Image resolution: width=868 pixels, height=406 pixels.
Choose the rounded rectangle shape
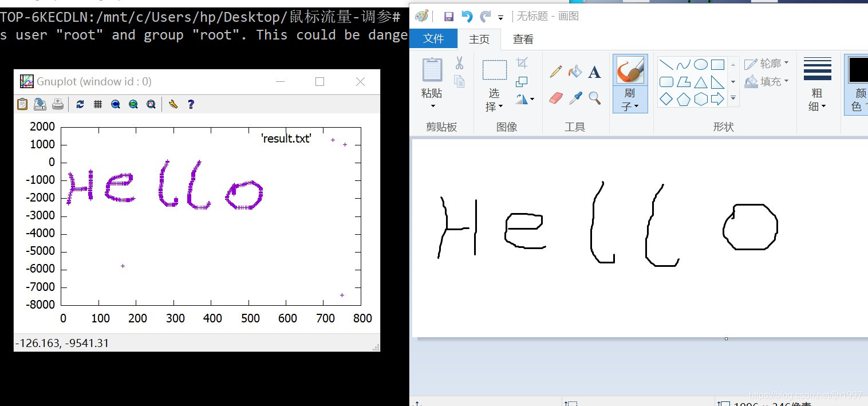tap(666, 82)
